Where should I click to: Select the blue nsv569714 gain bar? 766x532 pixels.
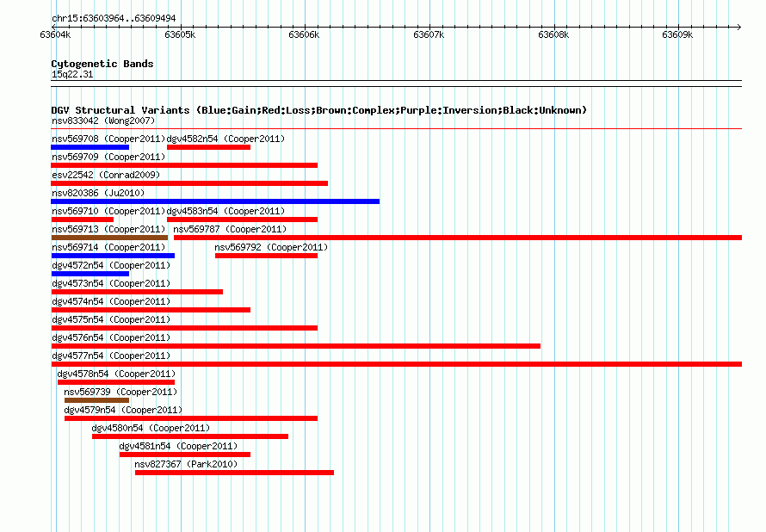pyautogui.click(x=113, y=256)
